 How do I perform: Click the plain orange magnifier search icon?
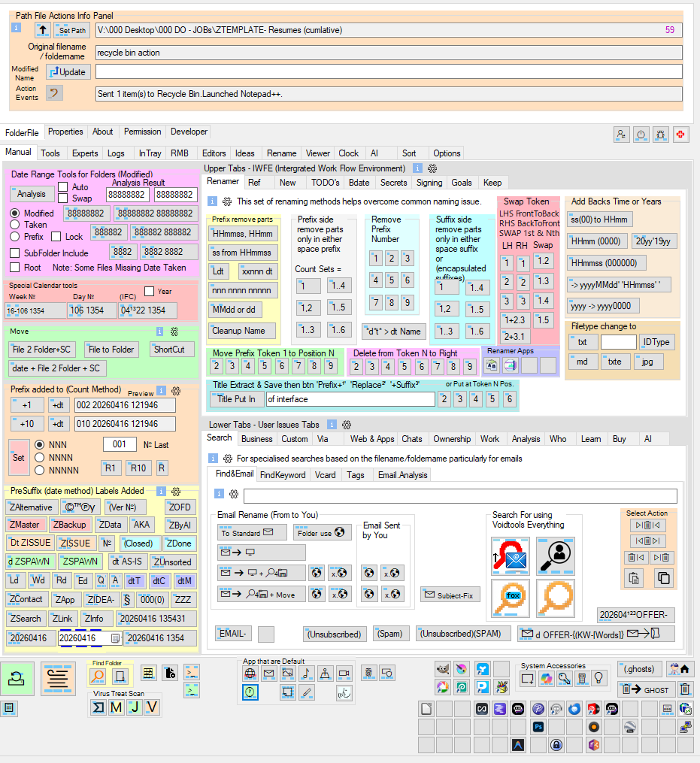click(556, 598)
